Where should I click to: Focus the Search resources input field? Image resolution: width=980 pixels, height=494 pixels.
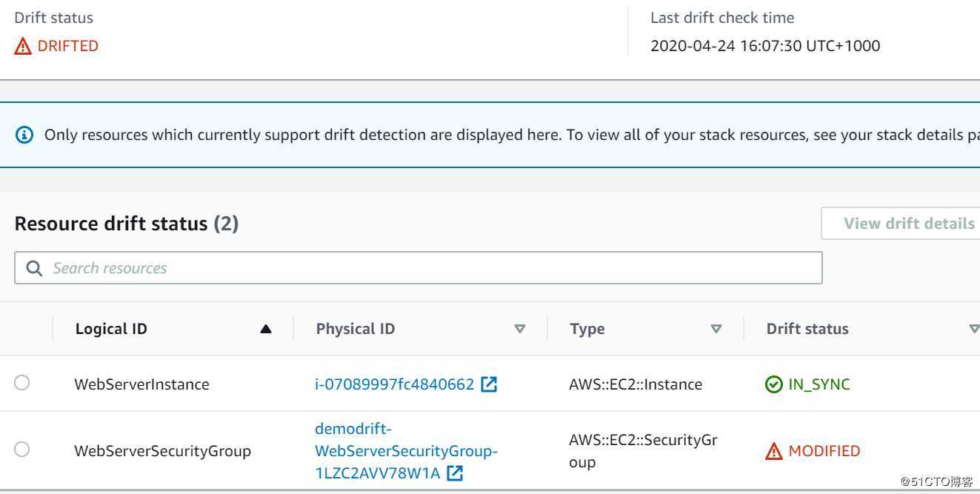[430, 268]
